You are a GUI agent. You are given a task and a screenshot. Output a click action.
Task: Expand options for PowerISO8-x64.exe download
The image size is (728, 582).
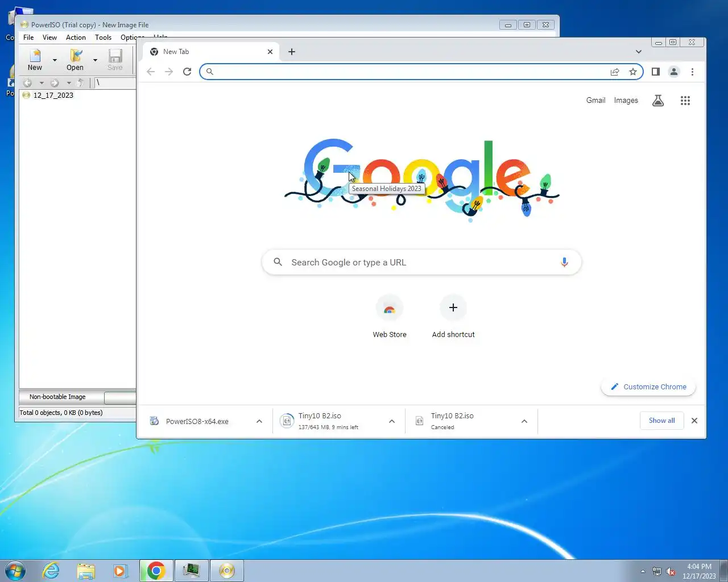259,421
